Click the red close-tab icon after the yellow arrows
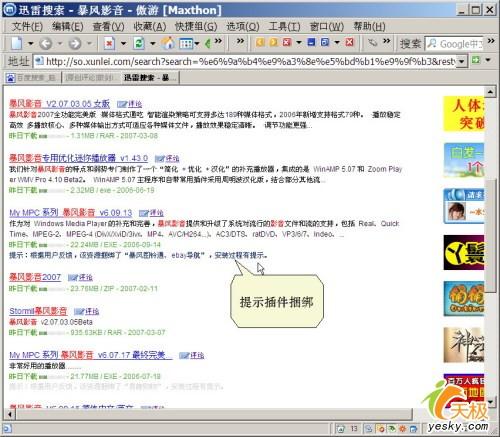Image resolution: width=500 pixels, height=437 pixels. 287,42
